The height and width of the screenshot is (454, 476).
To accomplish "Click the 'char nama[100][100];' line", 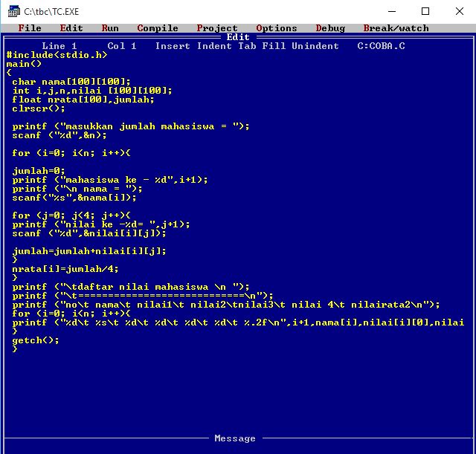I will [x=71, y=82].
